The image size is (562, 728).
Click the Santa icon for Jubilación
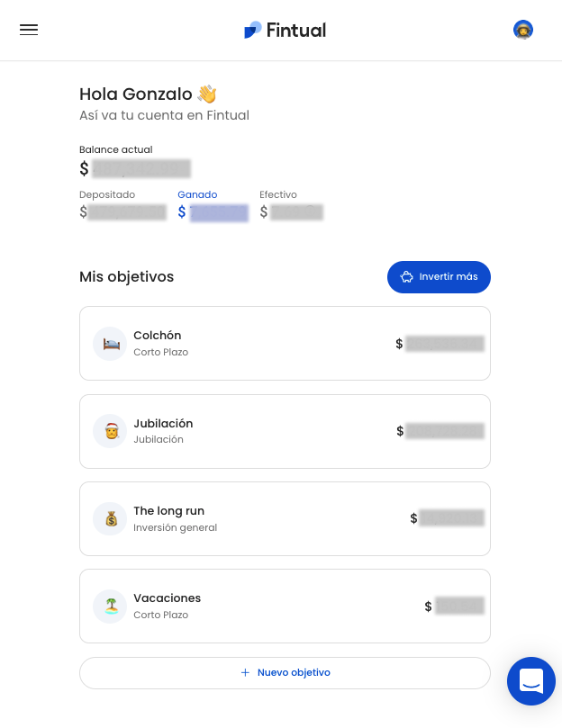click(x=110, y=431)
